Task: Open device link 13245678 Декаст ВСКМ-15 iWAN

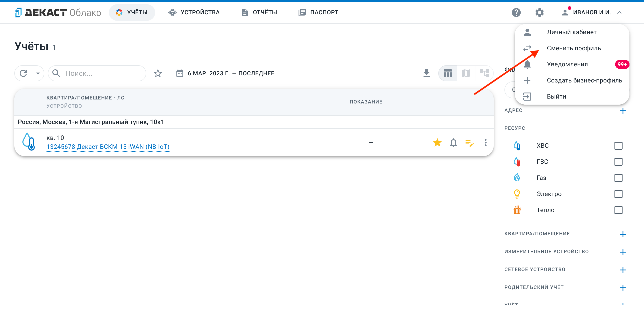Action: [108, 147]
